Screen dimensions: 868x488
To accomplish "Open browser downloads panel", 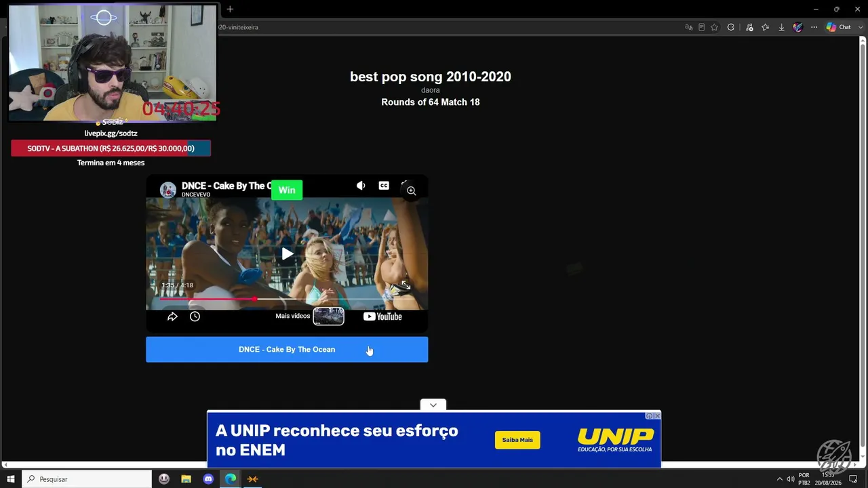I will (x=781, y=27).
